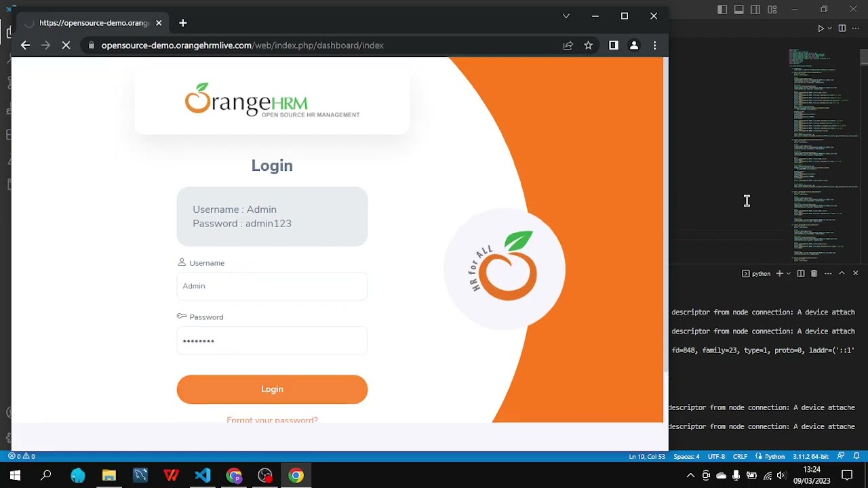Open Chrome tab search chevron
The height and width of the screenshot is (488, 868).
click(x=566, y=16)
